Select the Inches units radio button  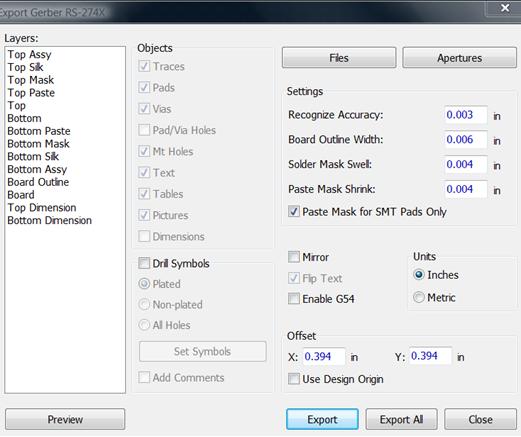click(x=419, y=275)
